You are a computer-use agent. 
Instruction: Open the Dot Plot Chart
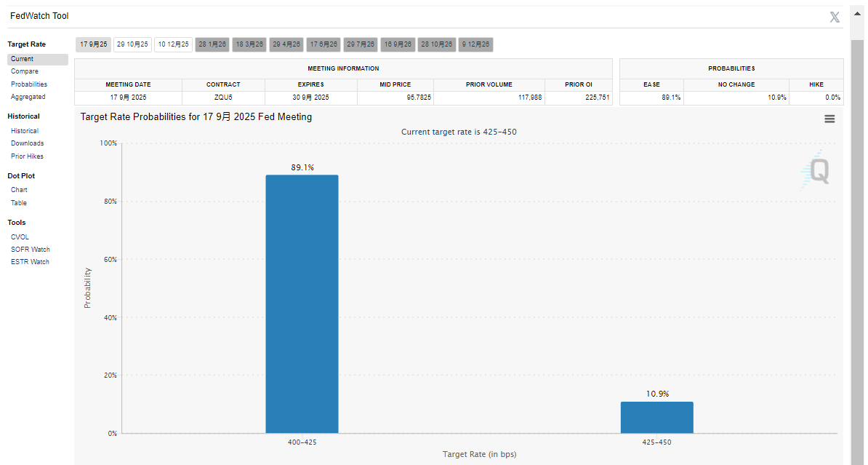pos(19,190)
